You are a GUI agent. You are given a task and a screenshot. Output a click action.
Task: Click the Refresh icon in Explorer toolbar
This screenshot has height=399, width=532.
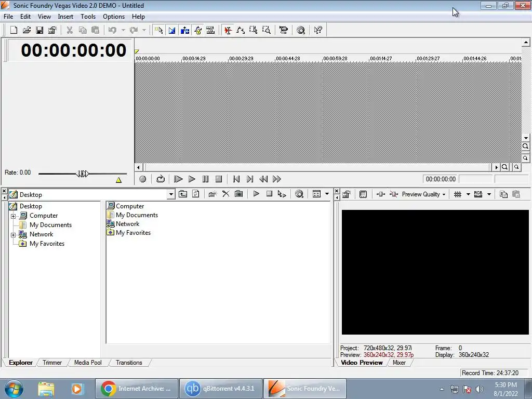[196, 194]
